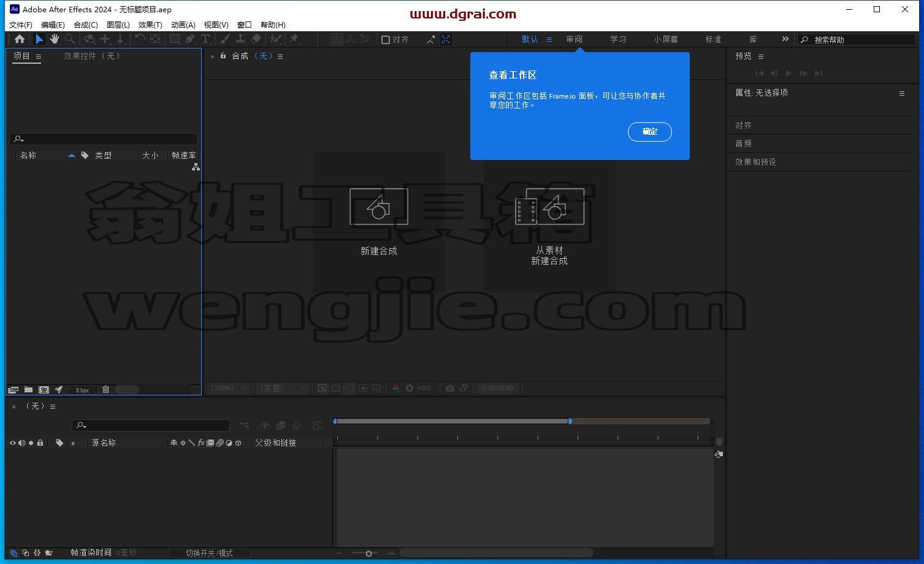Click the 新建合成 new composition icon
The width and height of the screenshot is (924, 564).
[x=379, y=207]
